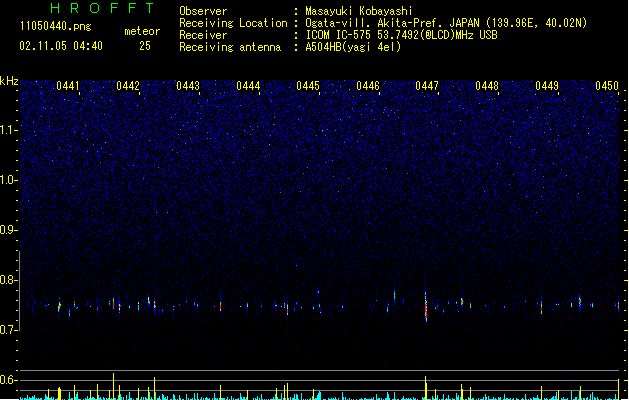Click the 0449 time marker
The height and width of the screenshot is (400, 629).
tap(547, 86)
